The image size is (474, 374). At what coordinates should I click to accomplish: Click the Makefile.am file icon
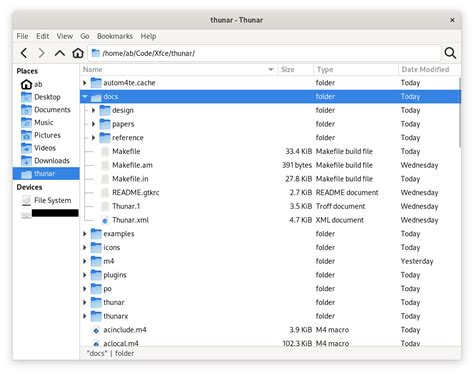click(105, 165)
